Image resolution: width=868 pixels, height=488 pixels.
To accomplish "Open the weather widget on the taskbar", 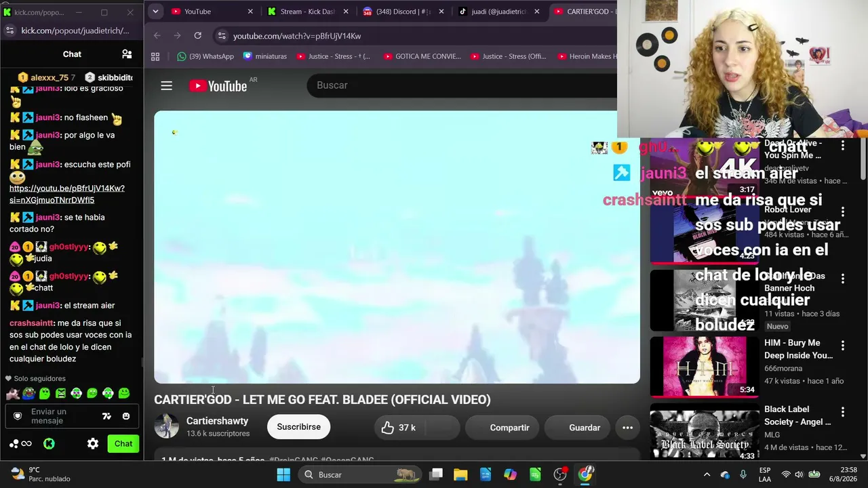I will (41, 474).
